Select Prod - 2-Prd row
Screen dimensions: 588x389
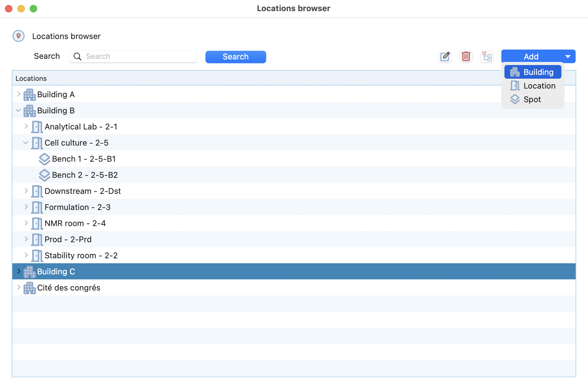tap(294, 239)
